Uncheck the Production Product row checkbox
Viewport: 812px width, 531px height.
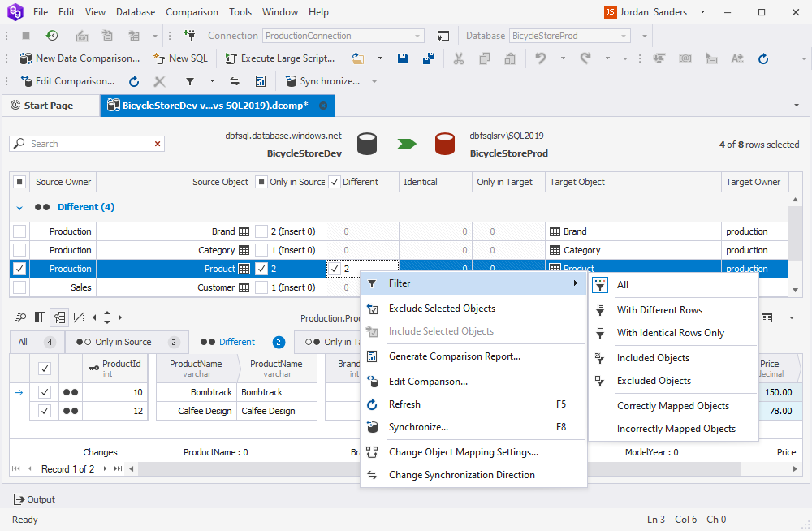19,269
